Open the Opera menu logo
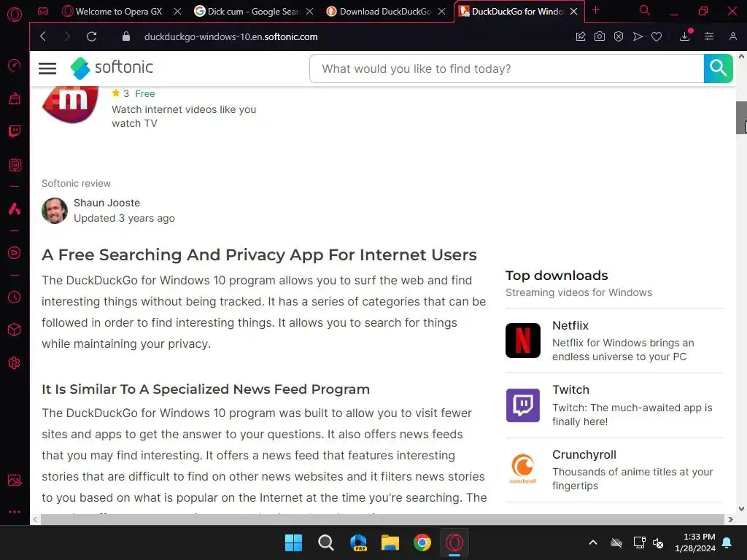 (15, 14)
